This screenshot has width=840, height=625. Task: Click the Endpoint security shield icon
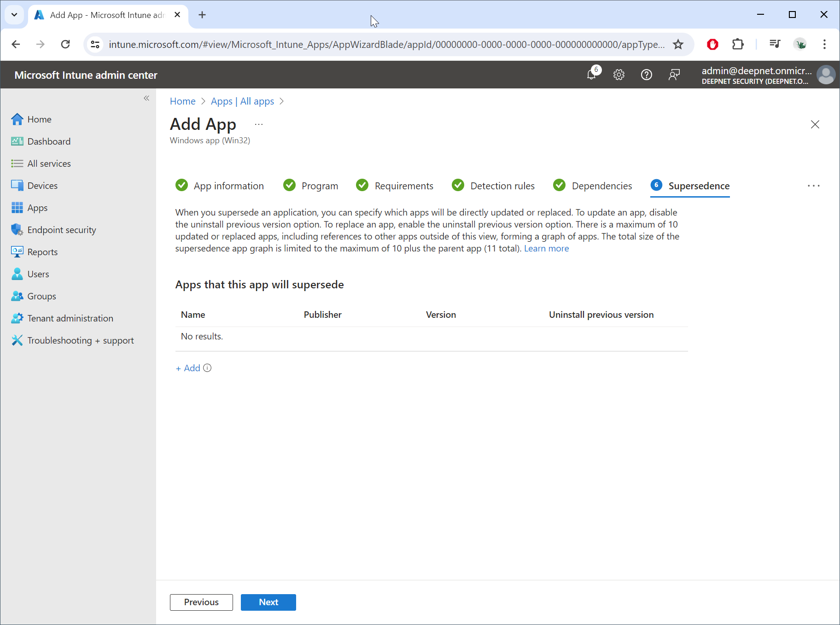pyautogui.click(x=17, y=230)
